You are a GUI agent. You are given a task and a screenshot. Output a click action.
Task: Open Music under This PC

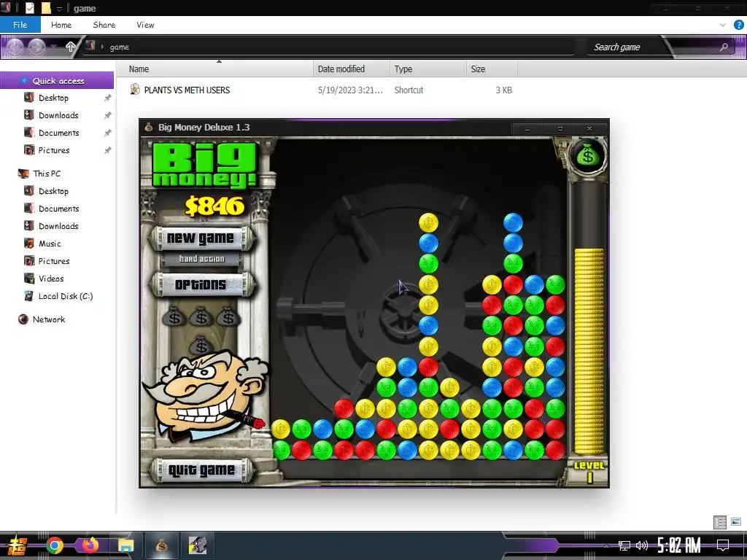[x=50, y=244]
